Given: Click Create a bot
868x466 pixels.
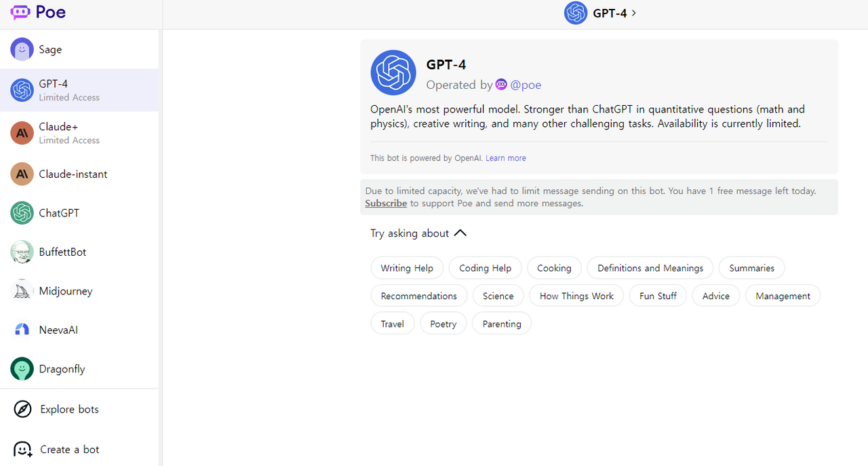Looking at the screenshot, I should coord(69,449).
